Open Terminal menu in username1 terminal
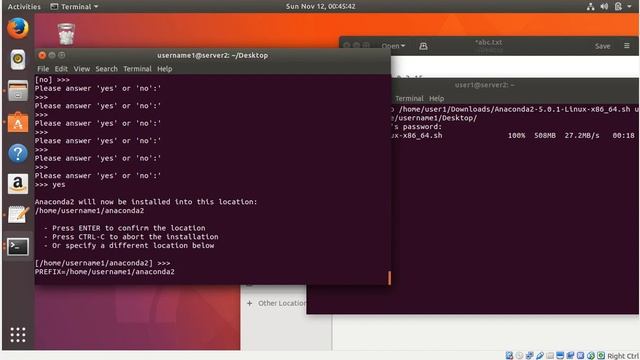640x360 pixels. [137, 69]
